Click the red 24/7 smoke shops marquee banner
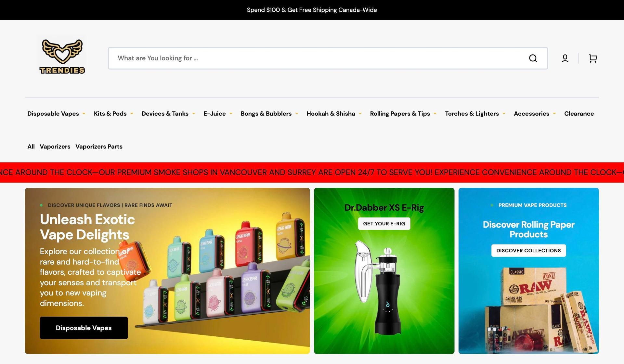 pyautogui.click(x=312, y=172)
